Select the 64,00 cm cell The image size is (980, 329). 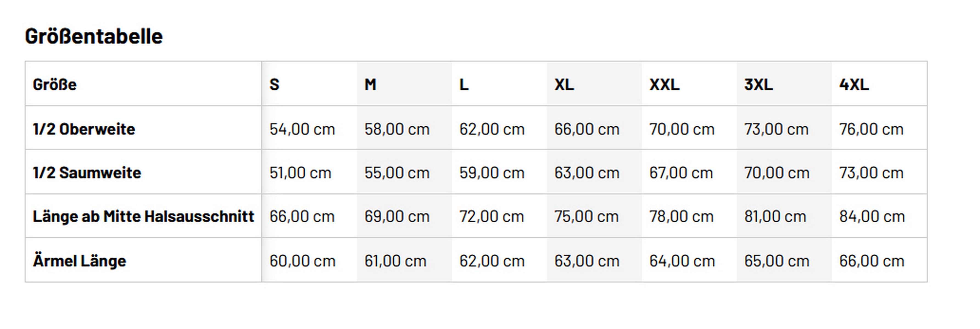pos(682,261)
